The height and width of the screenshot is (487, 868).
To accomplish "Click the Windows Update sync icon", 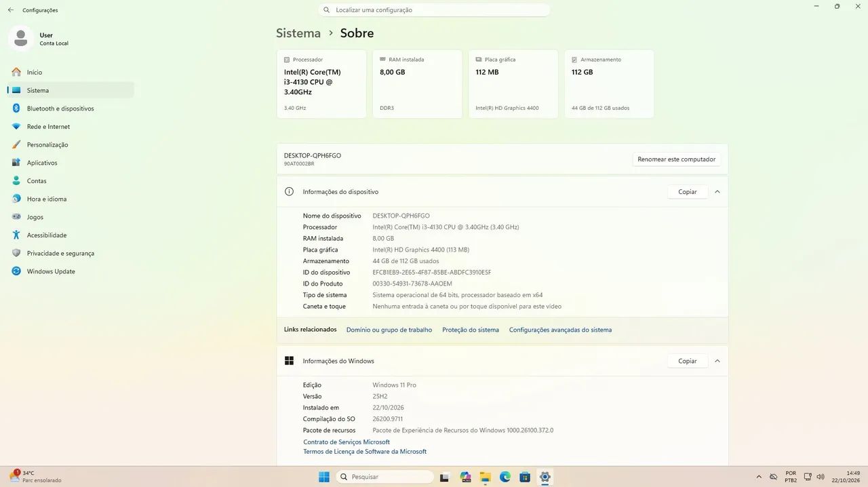I will pyautogui.click(x=16, y=271).
